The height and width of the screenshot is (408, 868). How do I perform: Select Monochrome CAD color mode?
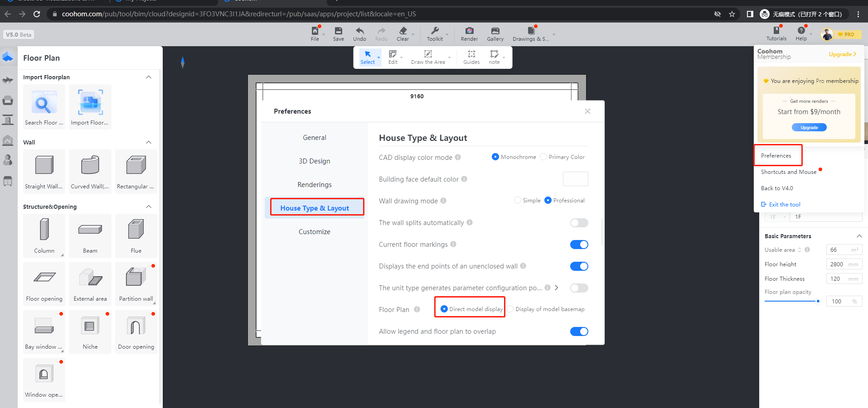pos(495,157)
